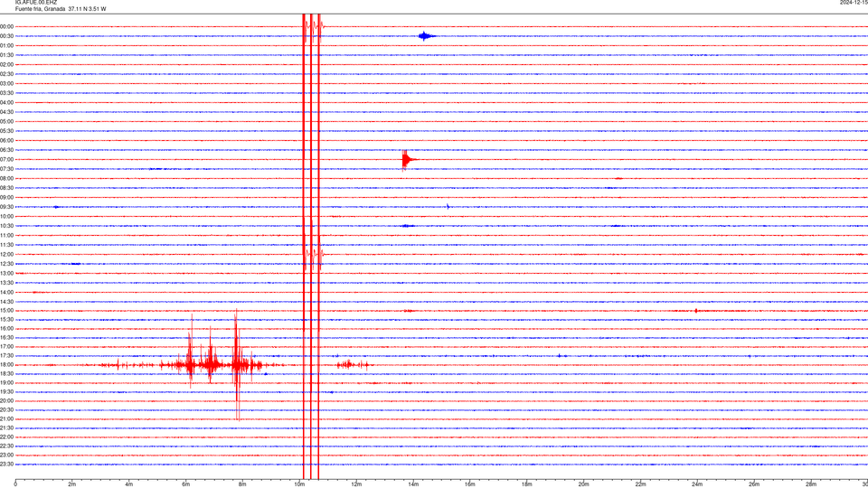Select the 06:30 time label
Screen dimensions: 868x488
(7, 150)
